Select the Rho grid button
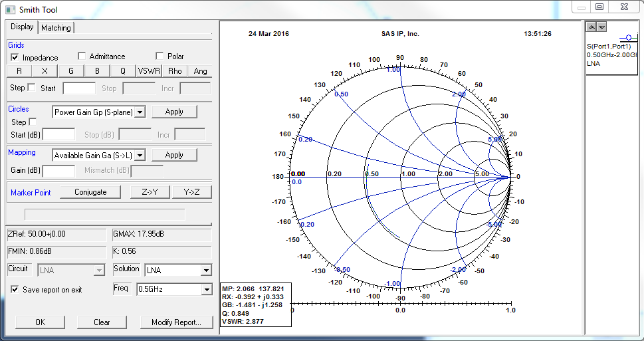 pyautogui.click(x=174, y=71)
